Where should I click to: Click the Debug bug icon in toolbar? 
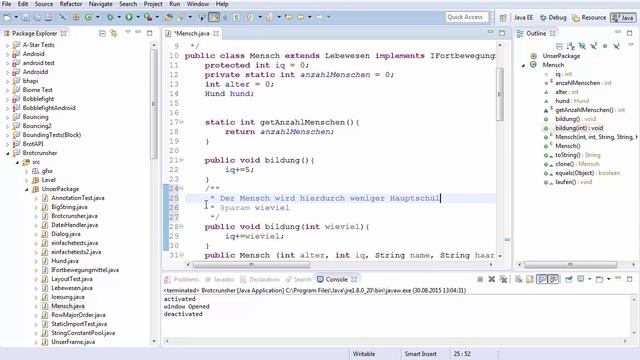point(110,17)
